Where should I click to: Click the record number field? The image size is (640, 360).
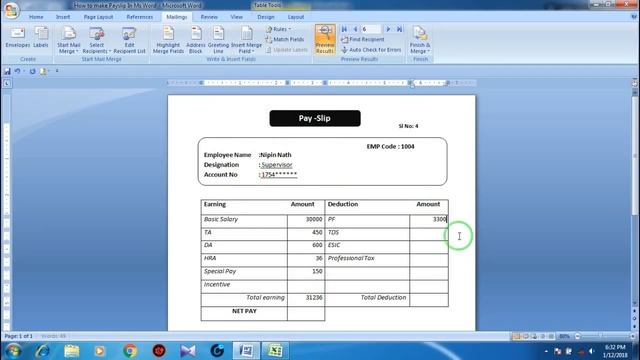[x=371, y=29]
